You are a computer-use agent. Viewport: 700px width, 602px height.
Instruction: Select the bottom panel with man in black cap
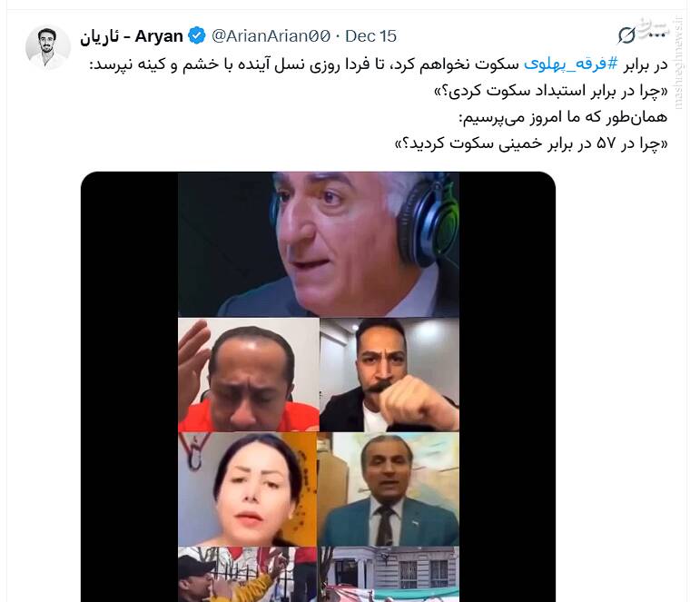(x=247, y=575)
